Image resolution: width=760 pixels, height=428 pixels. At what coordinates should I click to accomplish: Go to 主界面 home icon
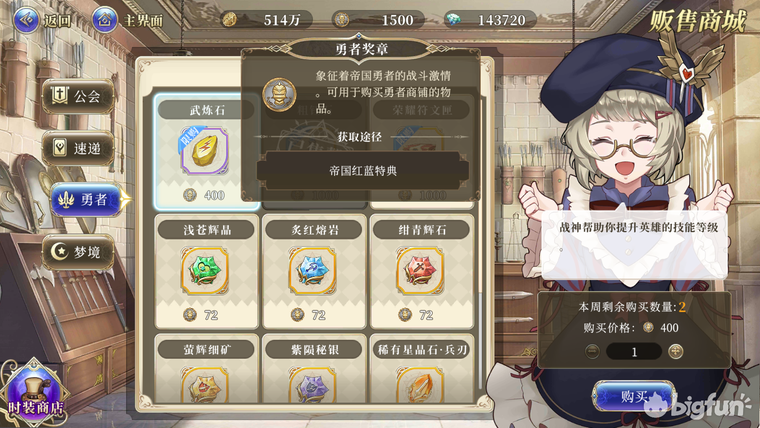(x=104, y=20)
